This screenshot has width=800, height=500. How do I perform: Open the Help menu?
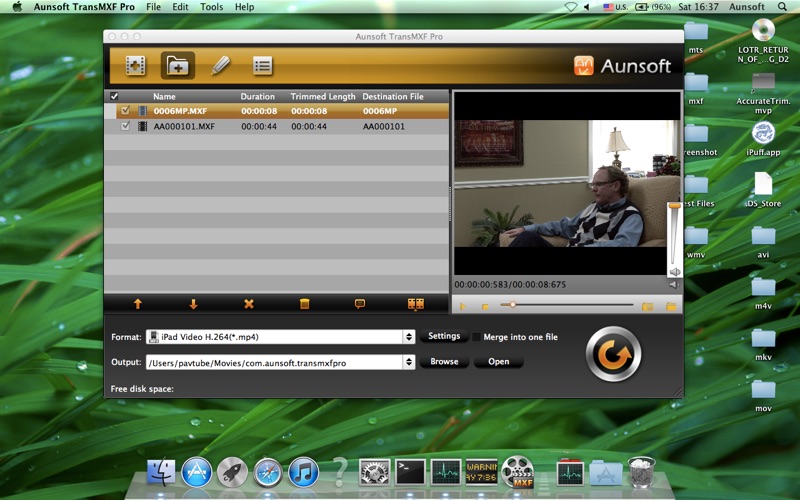click(x=244, y=7)
